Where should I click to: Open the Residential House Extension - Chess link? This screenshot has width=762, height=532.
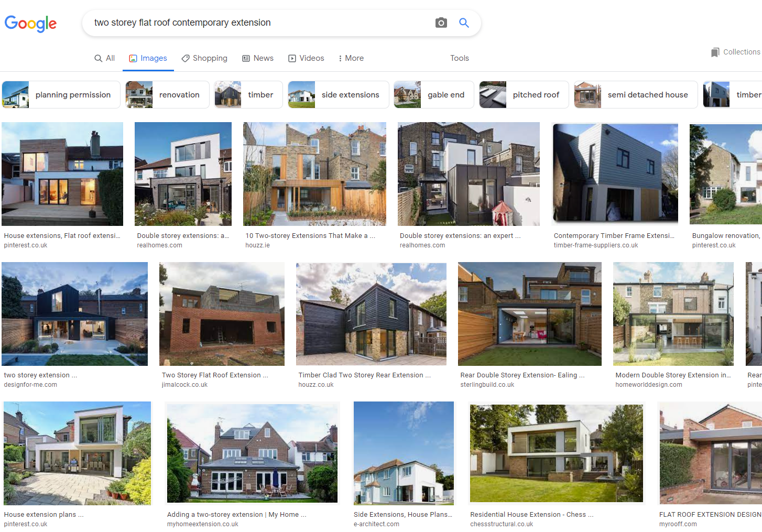531,515
